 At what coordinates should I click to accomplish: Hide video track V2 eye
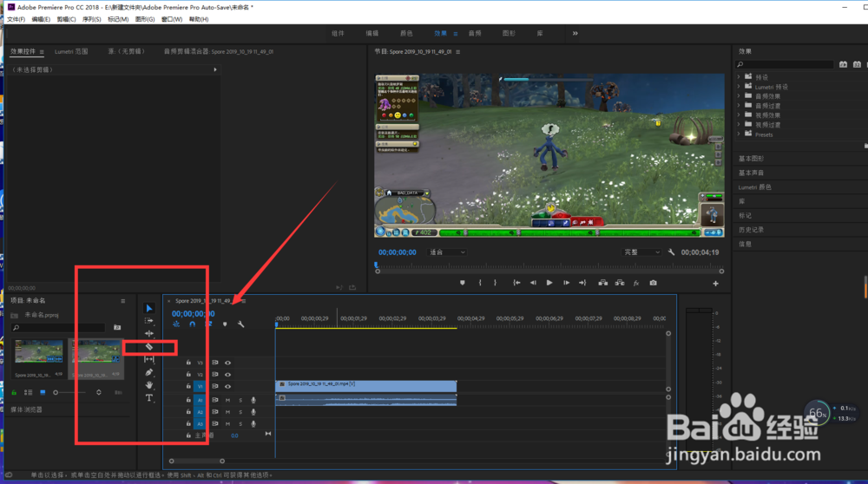point(227,375)
